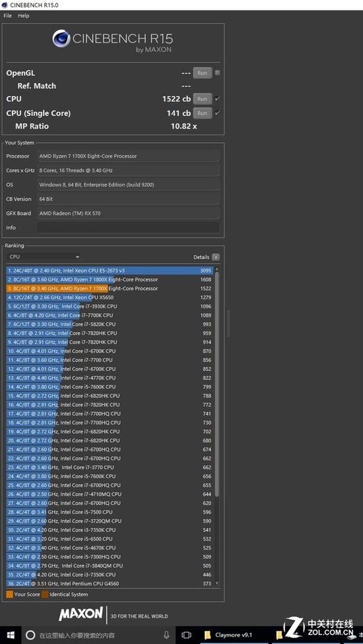Click the Your Score orange legend swatch

[x=9, y=595]
